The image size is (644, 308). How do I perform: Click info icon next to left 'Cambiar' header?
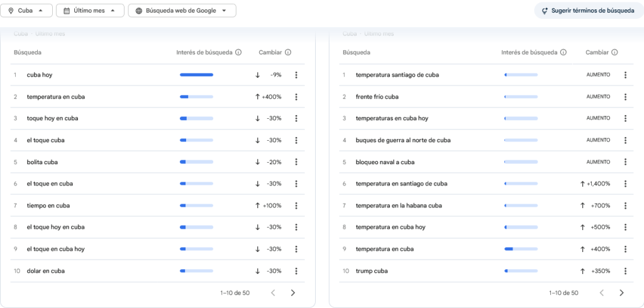[x=288, y=53]
